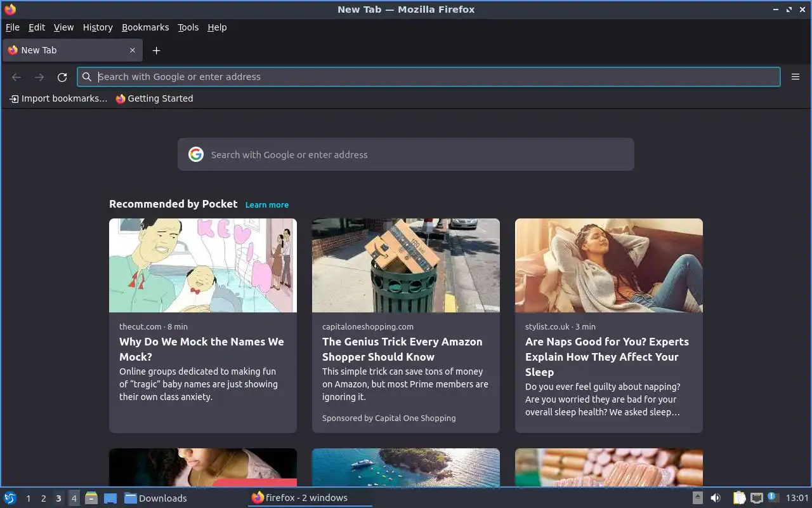812x508 pixels.
Task: Switch to workspace 1
Action: [28, 498]
